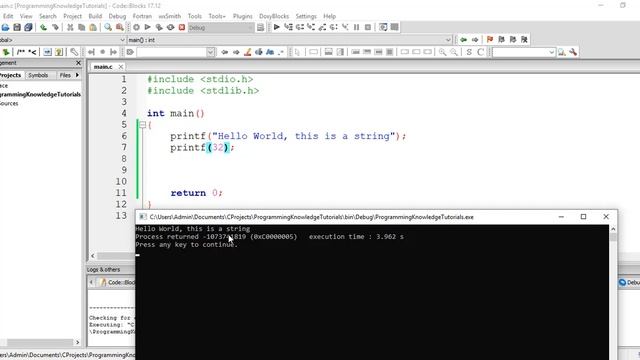Click the Build and run icon
The height and width of the screenshot is (360, 640).
point(159,27)
